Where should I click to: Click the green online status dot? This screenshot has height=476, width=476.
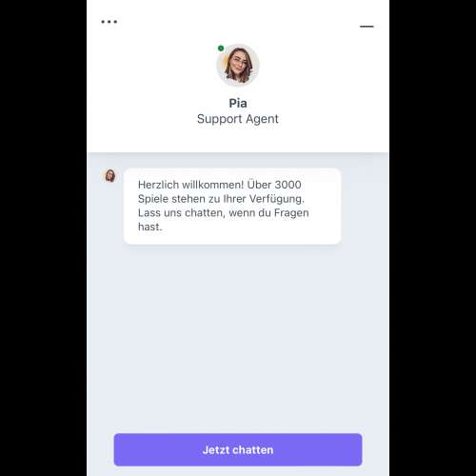221,49
